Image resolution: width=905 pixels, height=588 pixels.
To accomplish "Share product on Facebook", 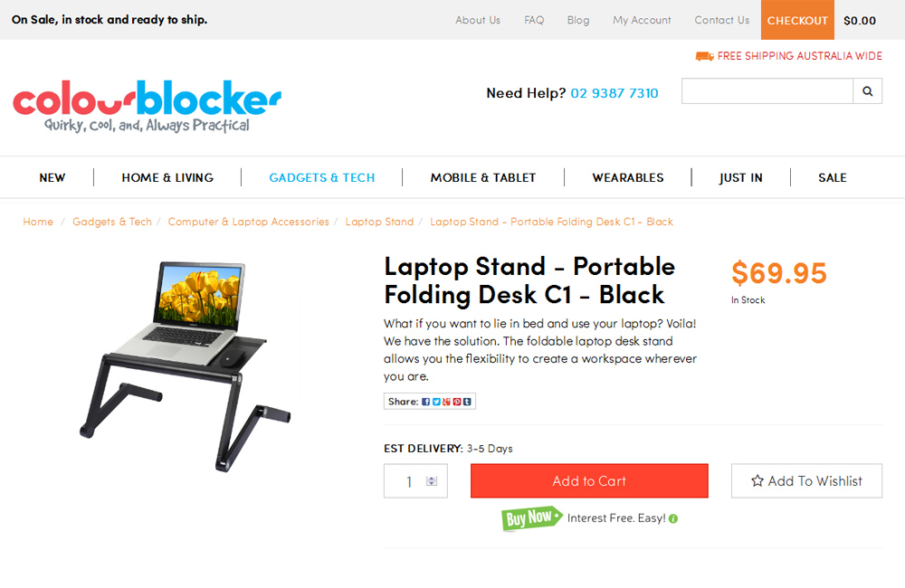I will pos(426,402).
